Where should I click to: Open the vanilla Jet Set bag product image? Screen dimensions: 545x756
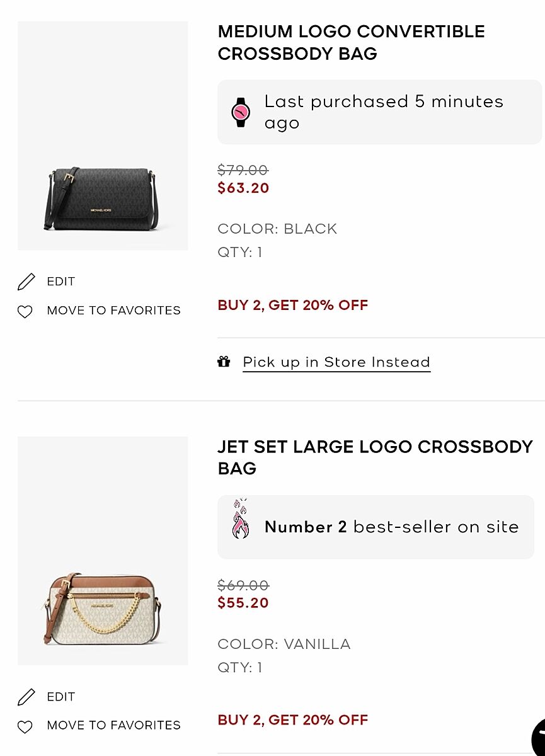tap(103, 551)
